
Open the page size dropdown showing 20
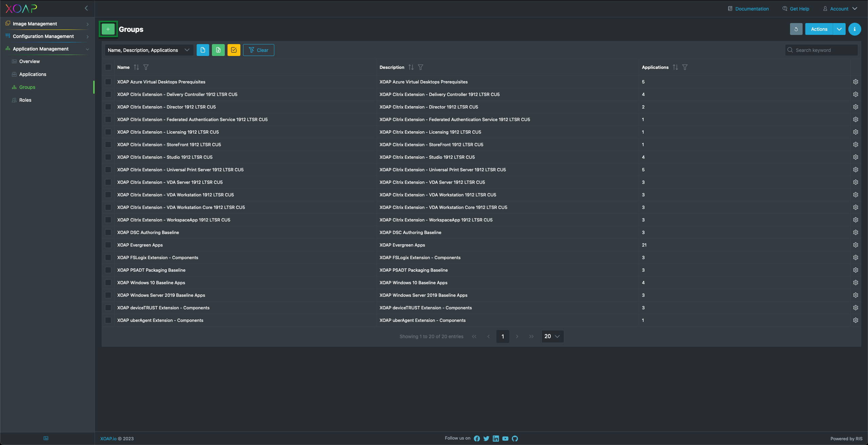click(x=552, y=336)
